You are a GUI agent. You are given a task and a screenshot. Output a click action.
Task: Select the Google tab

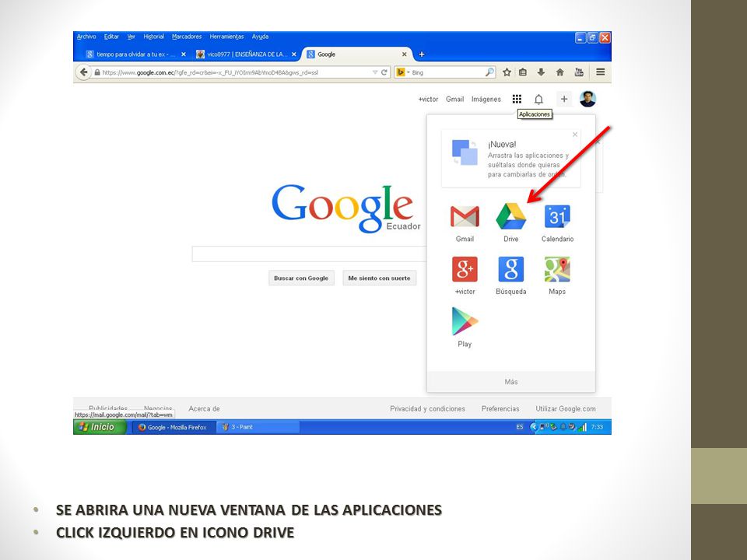(x=357, y=54)
